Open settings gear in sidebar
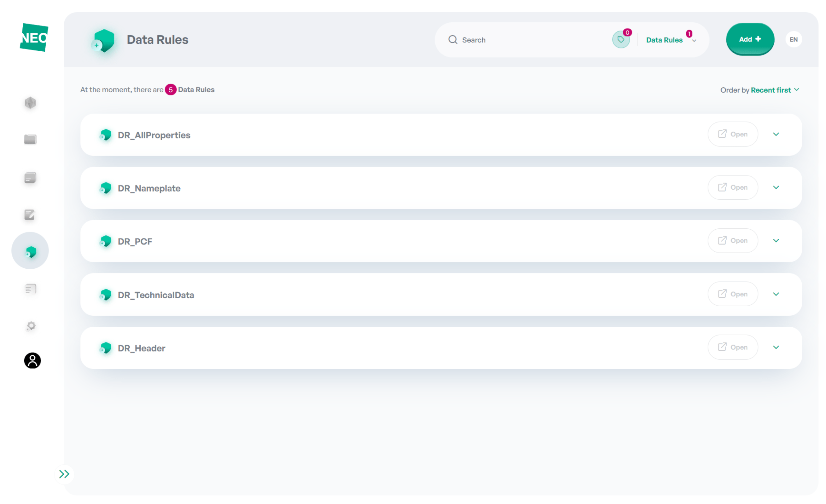Image resolution: width=826 pixels, height=504 pixels. click(x=31, y=326)
